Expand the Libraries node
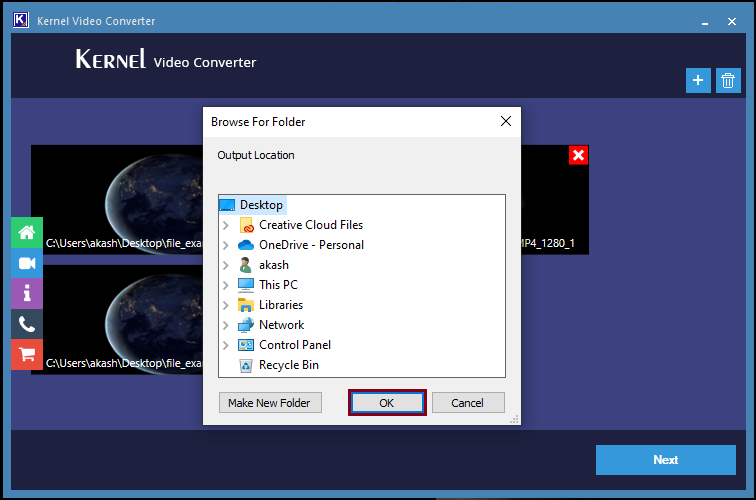Image resolution: width=756 pixels, height=500 pixels. coord(226,305)
